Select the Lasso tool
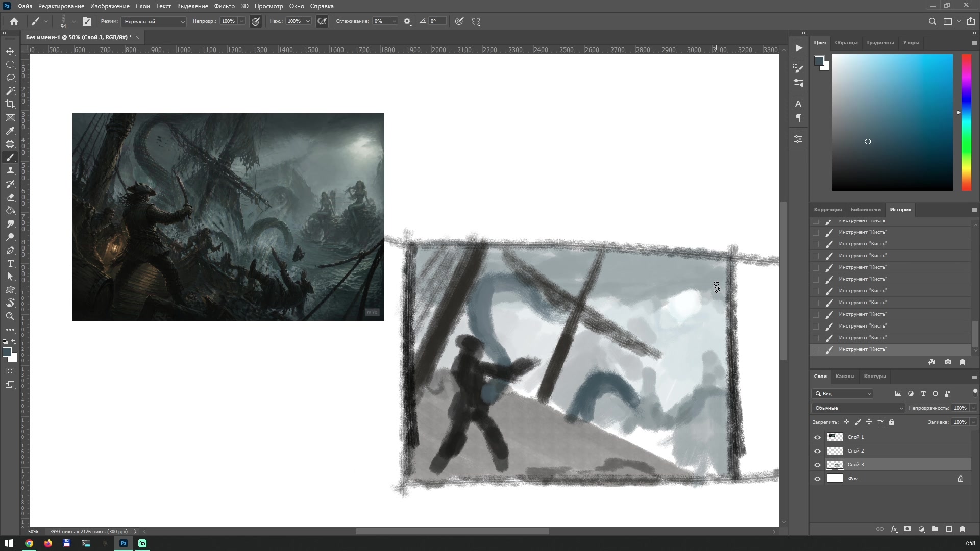980x551 pixels. click(10, 78)
